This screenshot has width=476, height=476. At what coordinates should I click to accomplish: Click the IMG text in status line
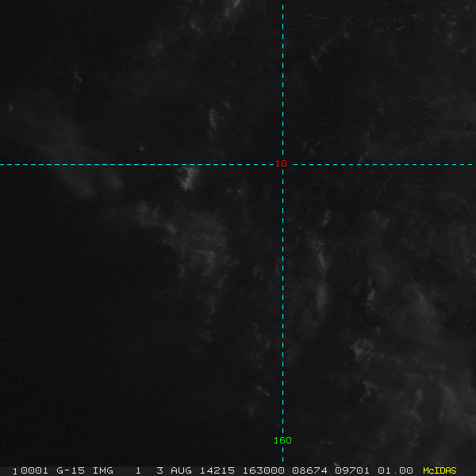(x=102, y=470)
